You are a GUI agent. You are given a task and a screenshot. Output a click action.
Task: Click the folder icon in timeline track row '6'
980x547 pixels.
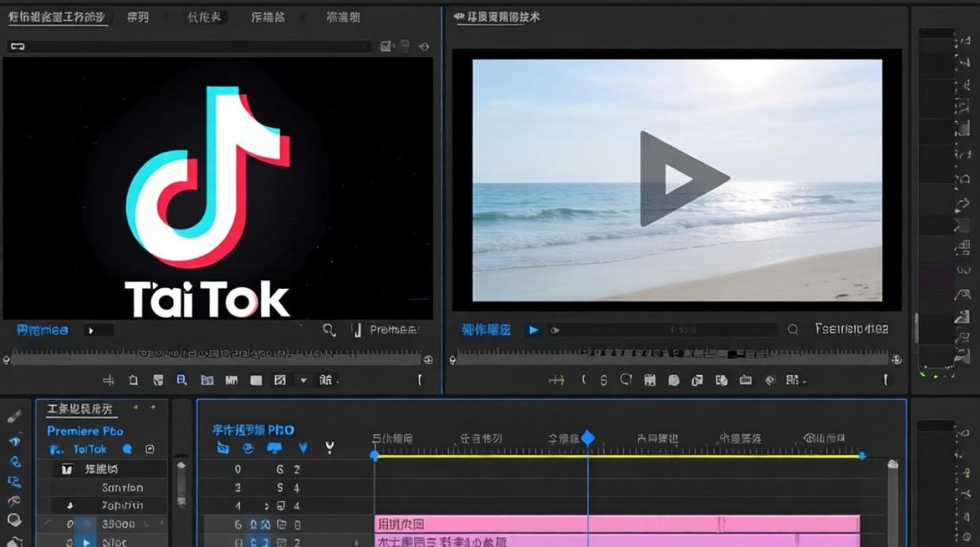pos(281,524)
